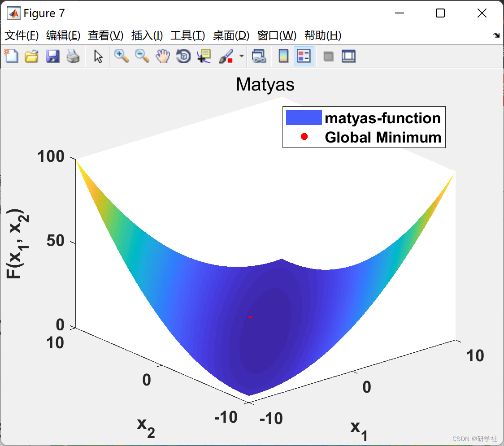This screenshot has height=446, width=504.
Task: Create a new figure from the toolbar
Action: (12, 56)
